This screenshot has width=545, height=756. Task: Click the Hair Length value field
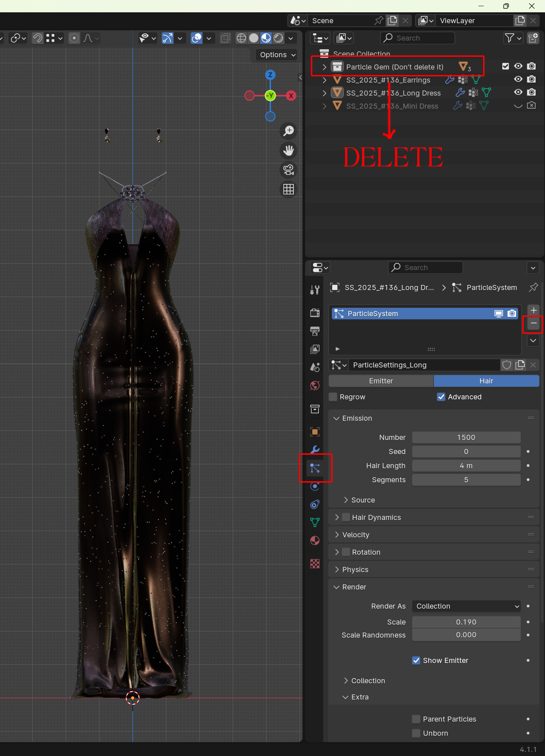click(466, 466)
